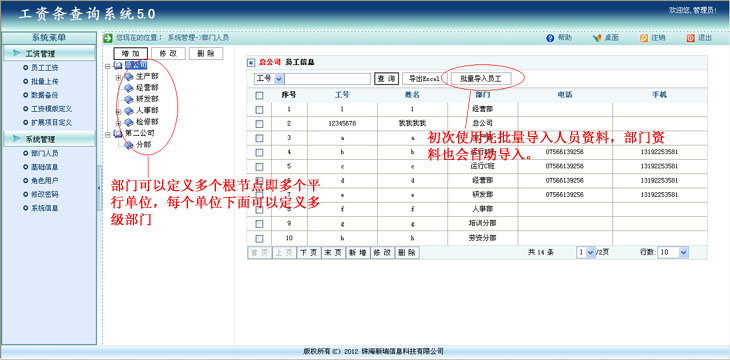
Task: Click the 查询 search button
Action: coord(386,79)
